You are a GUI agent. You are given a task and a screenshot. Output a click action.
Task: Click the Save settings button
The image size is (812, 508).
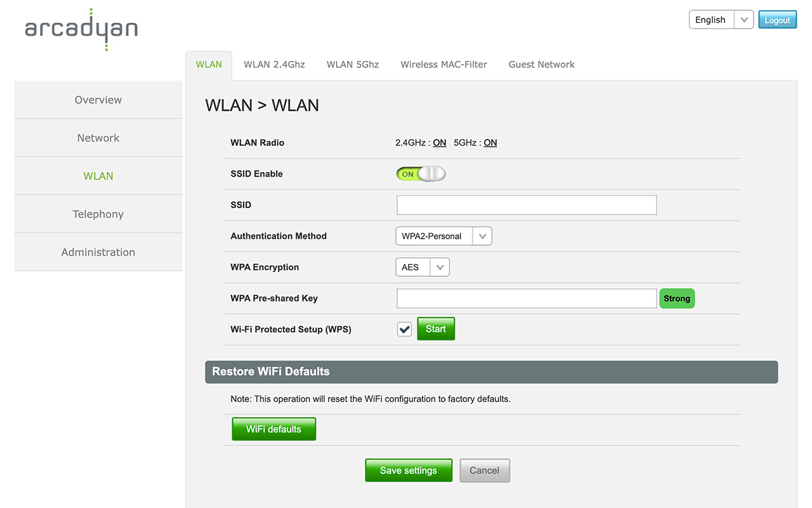click(409, 471)
